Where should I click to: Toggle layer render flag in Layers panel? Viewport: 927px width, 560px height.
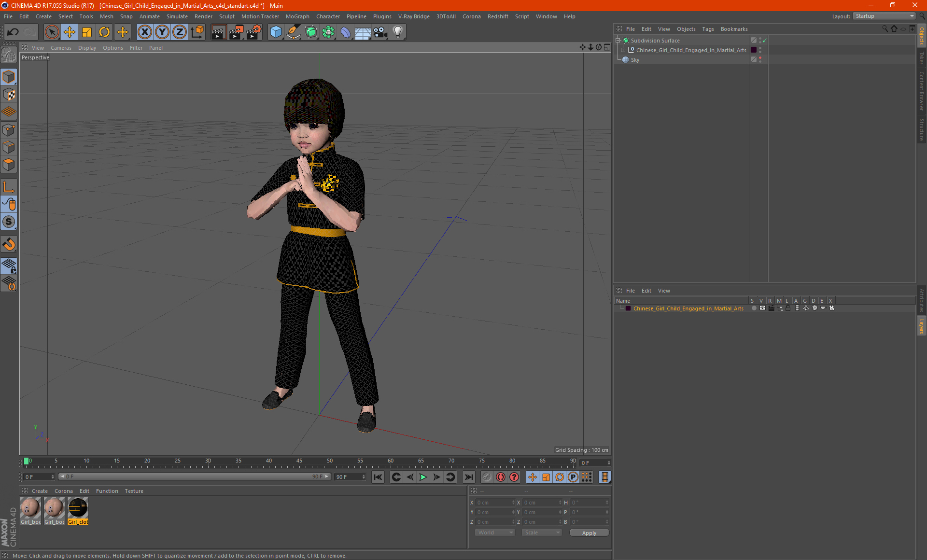coord(771,308)
